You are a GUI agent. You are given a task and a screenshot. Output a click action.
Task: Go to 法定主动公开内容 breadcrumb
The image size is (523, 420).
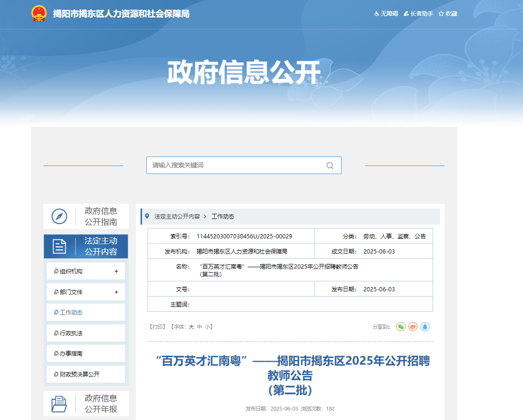177,217
